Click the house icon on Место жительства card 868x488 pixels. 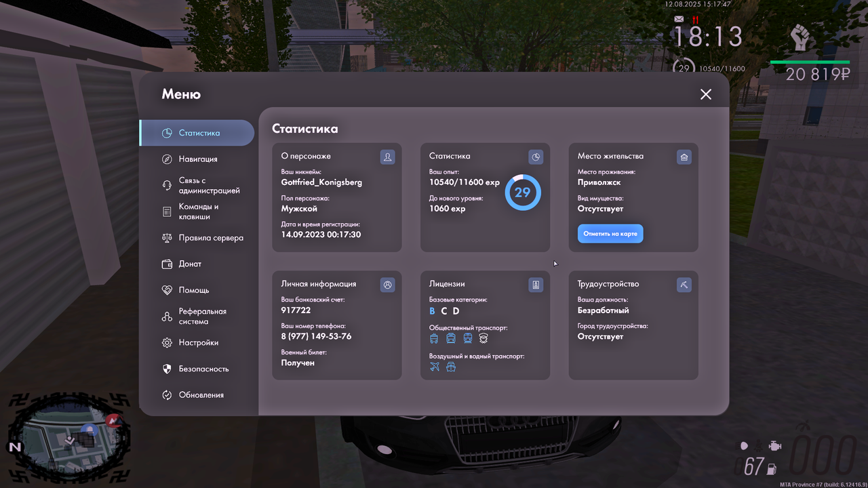684,157
